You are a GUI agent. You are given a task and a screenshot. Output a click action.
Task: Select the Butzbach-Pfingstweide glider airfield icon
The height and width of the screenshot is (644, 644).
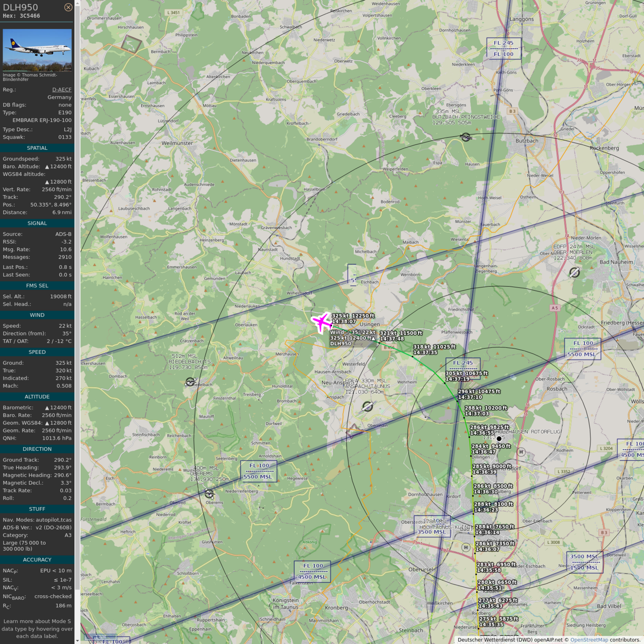click(466, 137)
